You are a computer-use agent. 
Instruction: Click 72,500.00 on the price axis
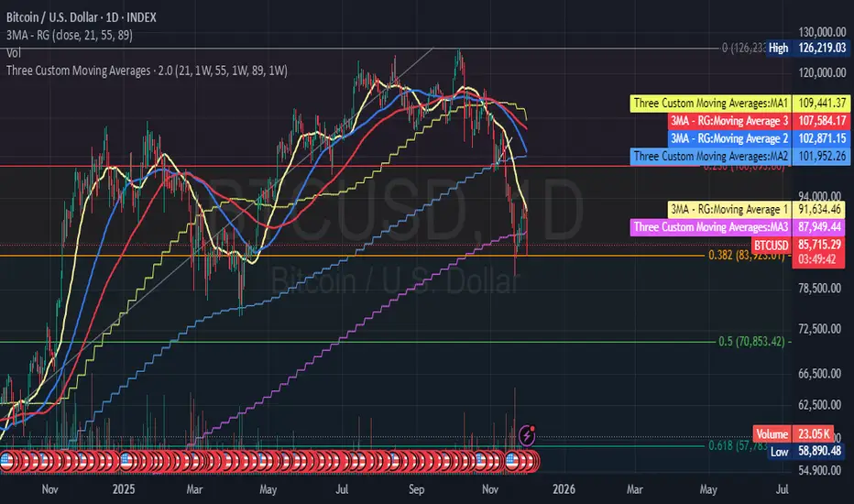tap(820, 329)
